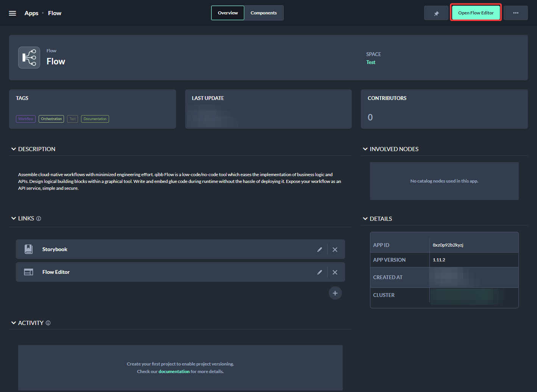Image resolution: width=537 pixels, height=392 pixels.
Task: Open the hamburger navigation menu
Action: (x=12, y=13)
